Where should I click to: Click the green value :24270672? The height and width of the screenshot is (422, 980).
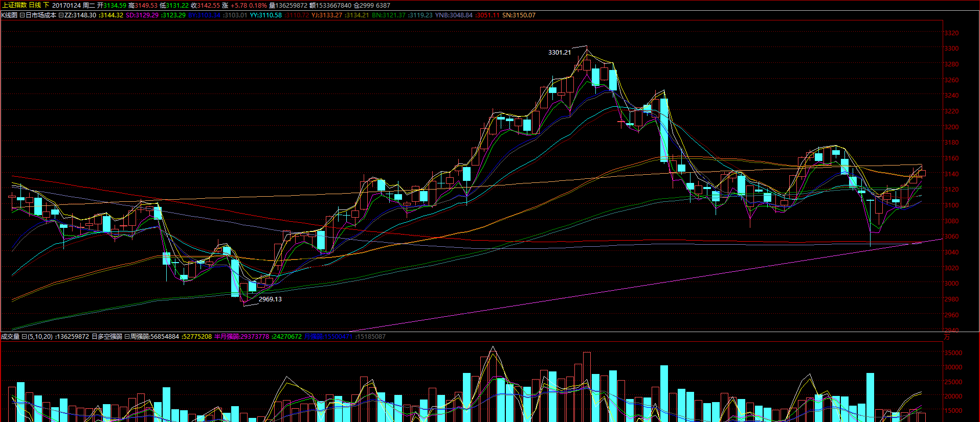[x=286, y=337]
